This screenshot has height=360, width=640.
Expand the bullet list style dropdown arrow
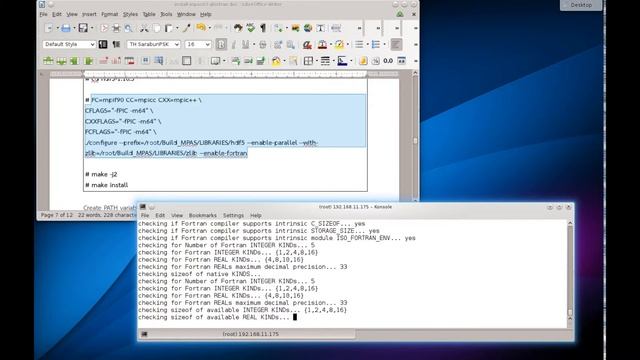click(367, 44)
